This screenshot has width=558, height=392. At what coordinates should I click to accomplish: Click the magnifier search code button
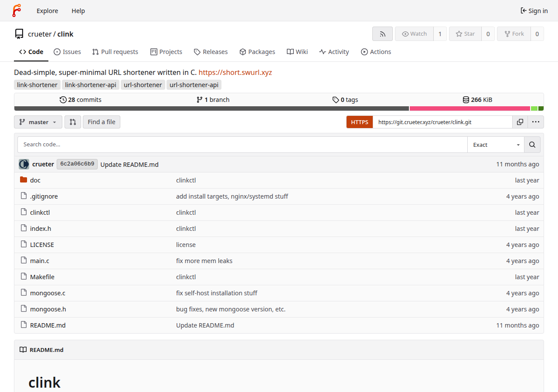click(x=532, y=145)
